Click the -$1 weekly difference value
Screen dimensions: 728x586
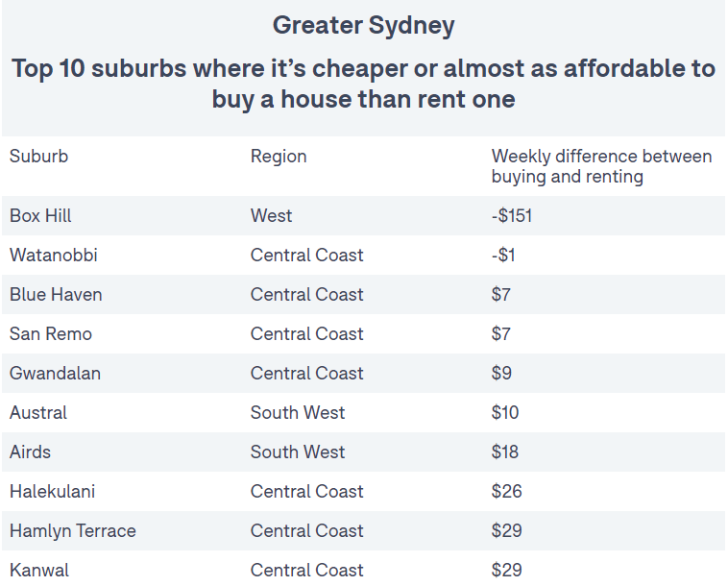[503, 255]
